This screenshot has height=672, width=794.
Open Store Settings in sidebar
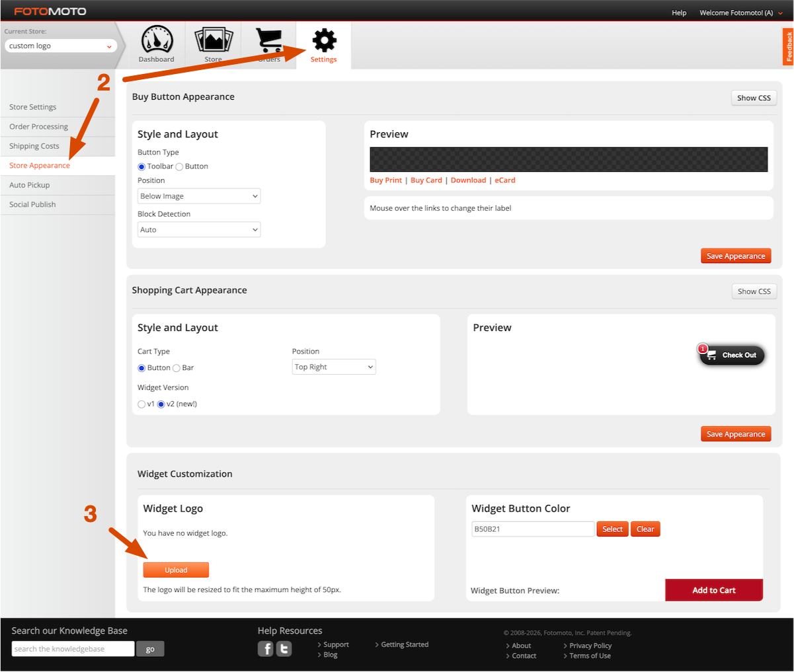click(x=33, y=107)
